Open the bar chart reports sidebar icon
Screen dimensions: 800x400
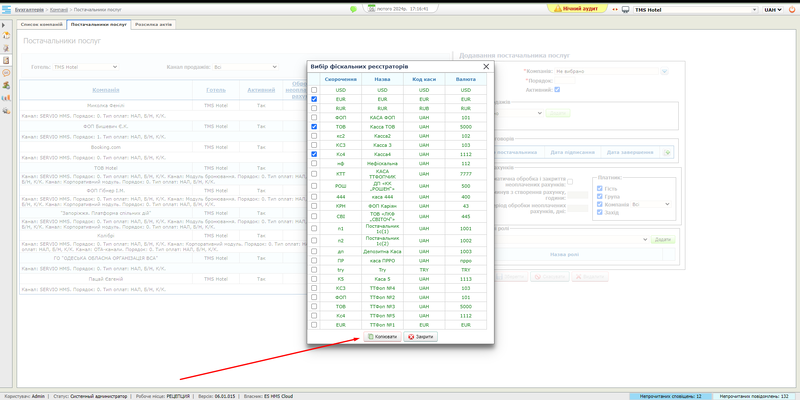7,97
